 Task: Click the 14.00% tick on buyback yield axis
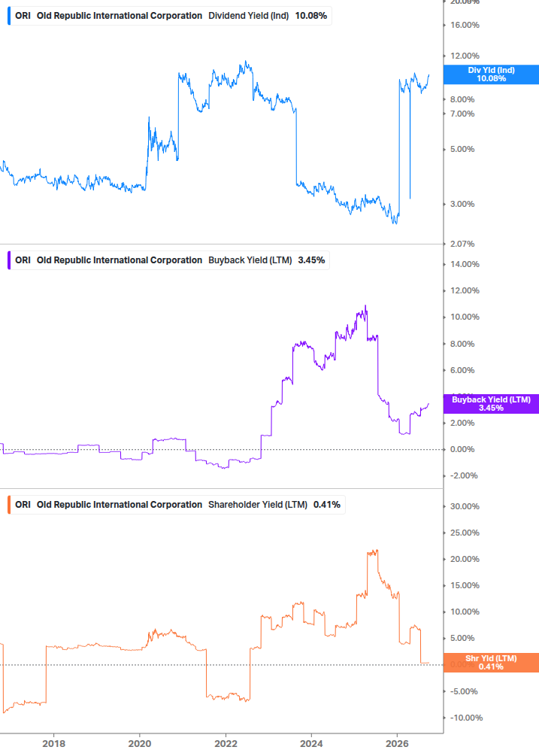465,264
